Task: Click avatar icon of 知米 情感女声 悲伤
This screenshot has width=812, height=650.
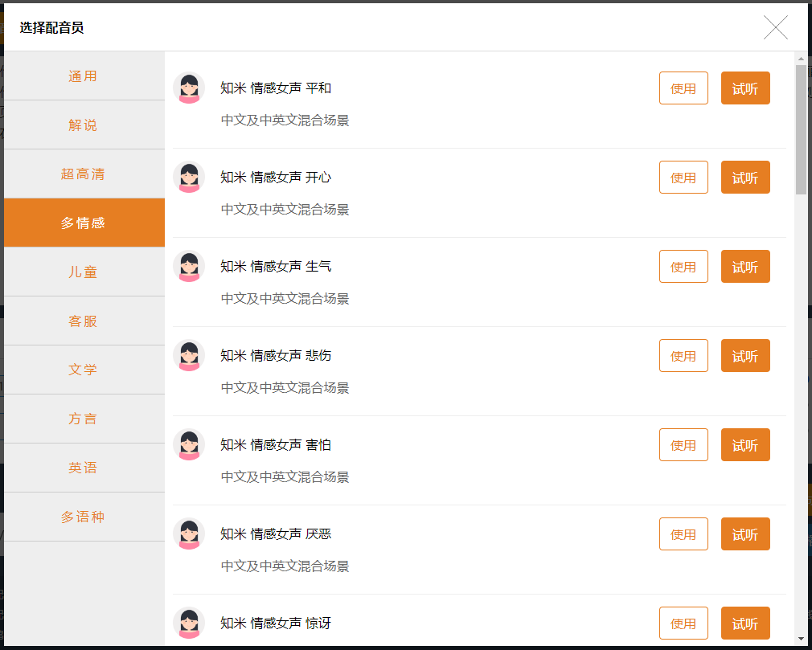Action: (189, 356)
